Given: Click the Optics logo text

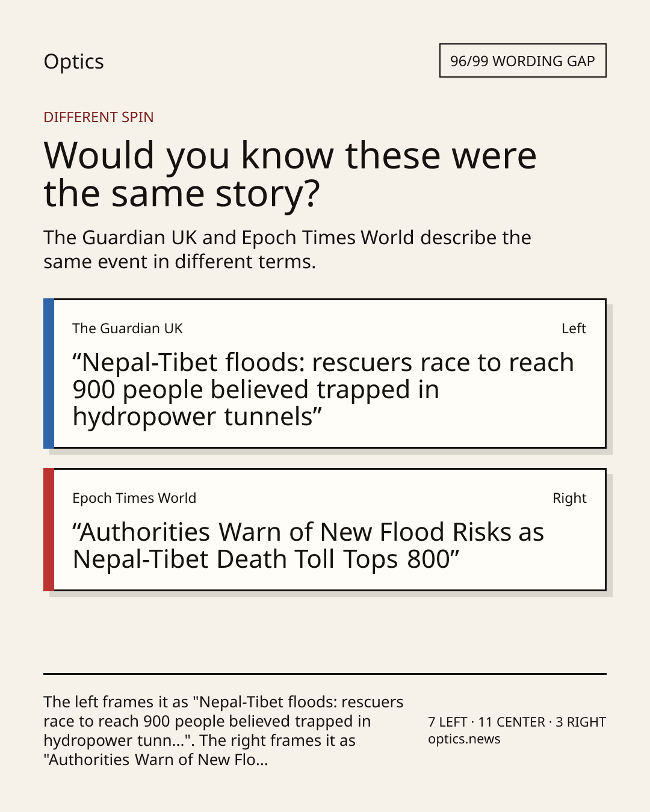Looking at the screenshot, I should [73, 62].
